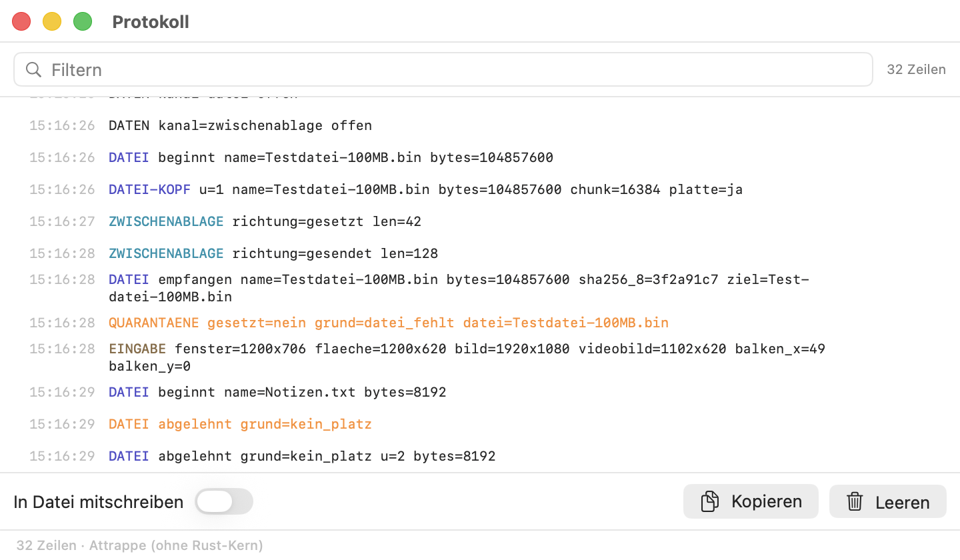Click the In Datei mitschreiben label
This screenshot has width=960, height=560.
pyautogui.click(x=99, y=502)
